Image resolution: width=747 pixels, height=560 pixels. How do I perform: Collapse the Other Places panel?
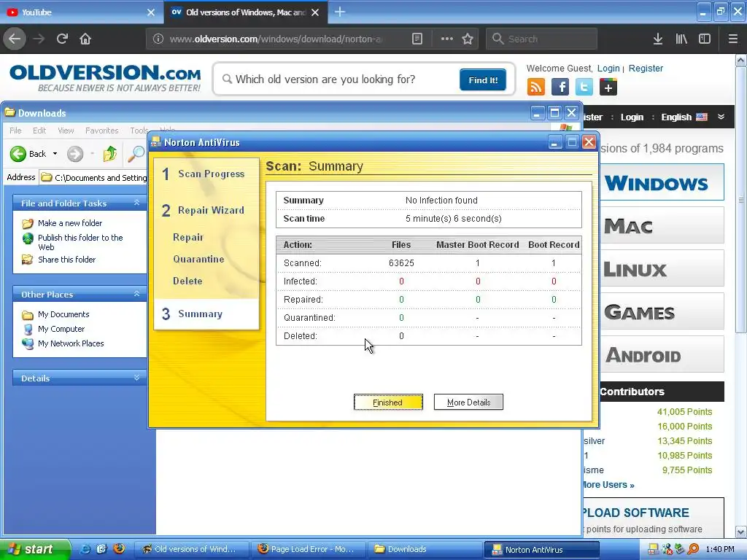pos(136,294)
